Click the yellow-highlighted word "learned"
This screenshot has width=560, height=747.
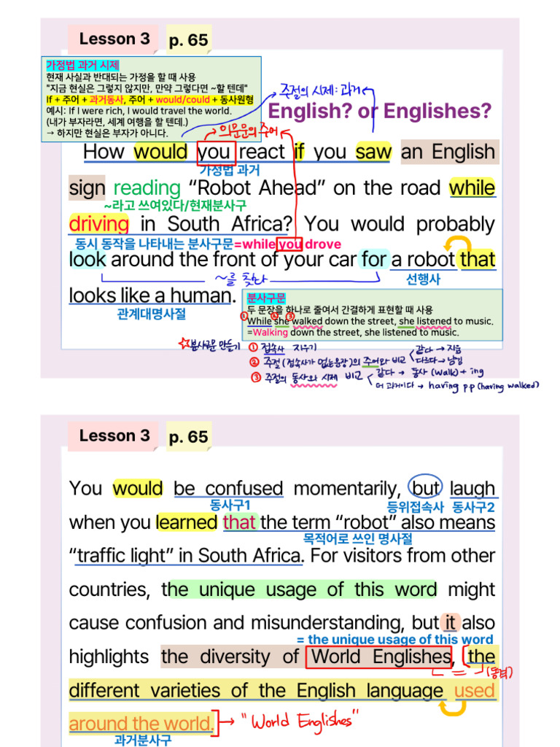[187, 522]
